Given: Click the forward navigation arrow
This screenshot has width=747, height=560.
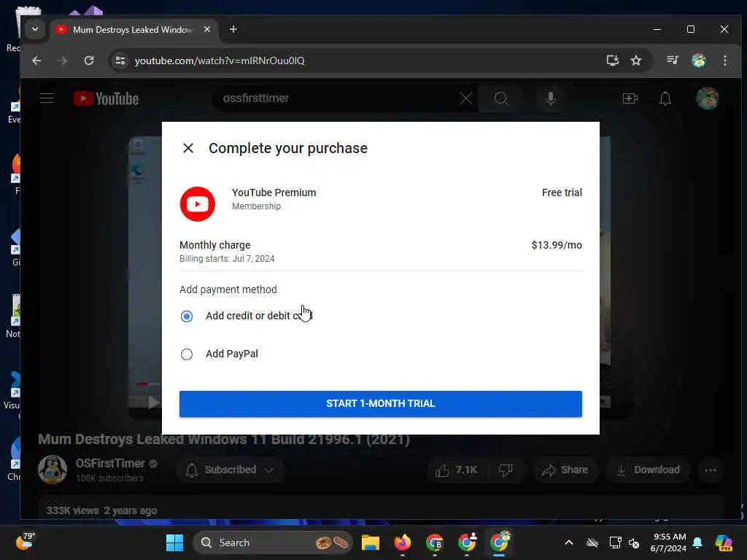Looking at the screenshot, I should tap(63, 61).
